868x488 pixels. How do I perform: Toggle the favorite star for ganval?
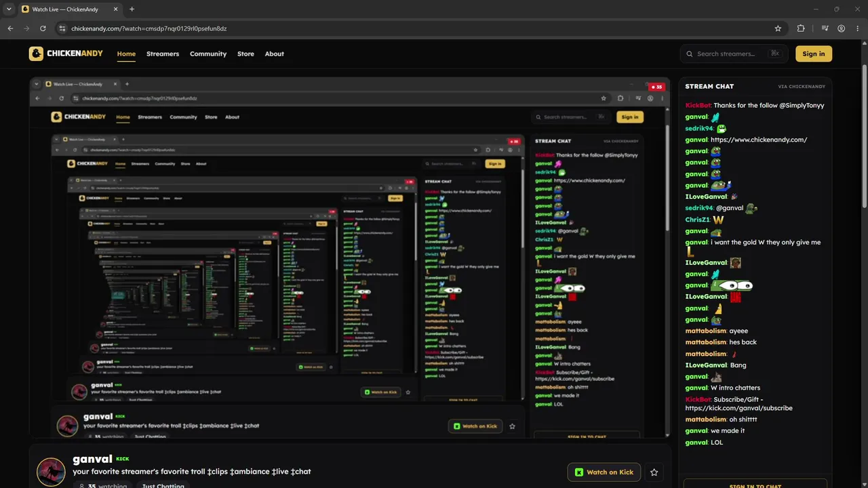click(654, 472)
